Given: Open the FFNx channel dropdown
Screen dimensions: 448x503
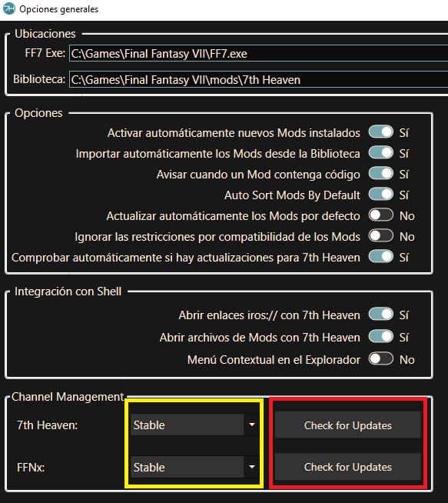Looking at the screenshot, I should pos(194,467).
